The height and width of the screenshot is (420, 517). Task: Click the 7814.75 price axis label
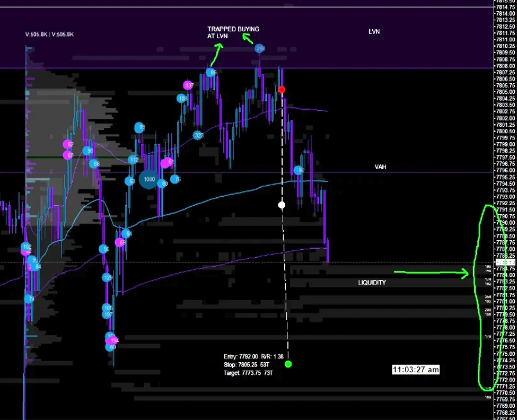click(x=505, y=7)
